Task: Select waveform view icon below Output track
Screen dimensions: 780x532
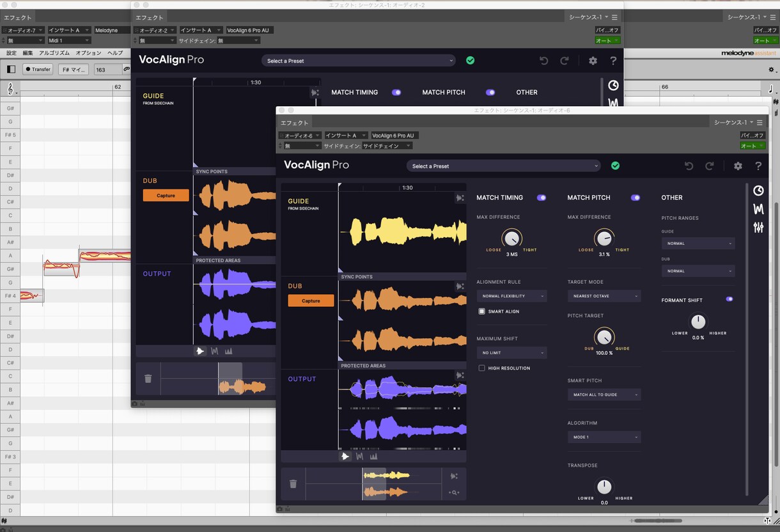Action: click(345, 457)
